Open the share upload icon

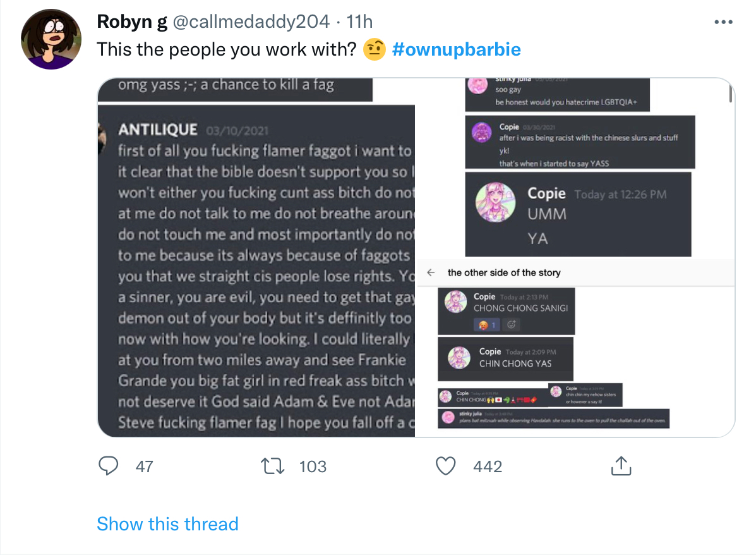pyautogui.click(x=621, y=466)
